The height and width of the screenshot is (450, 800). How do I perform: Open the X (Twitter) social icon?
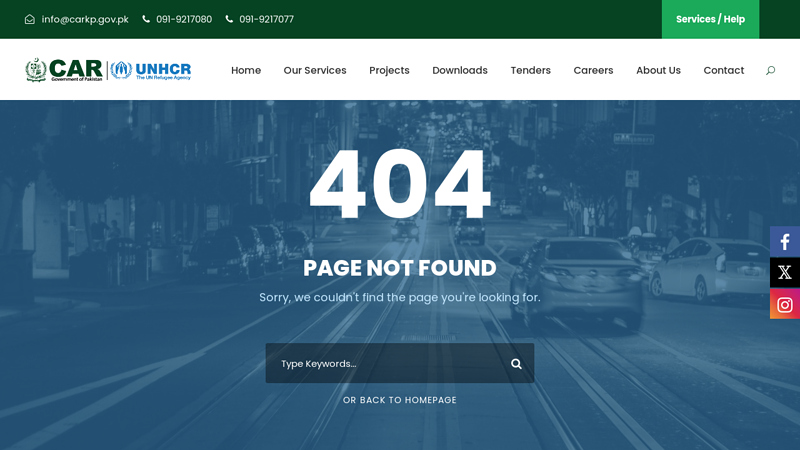click(785, 273)
